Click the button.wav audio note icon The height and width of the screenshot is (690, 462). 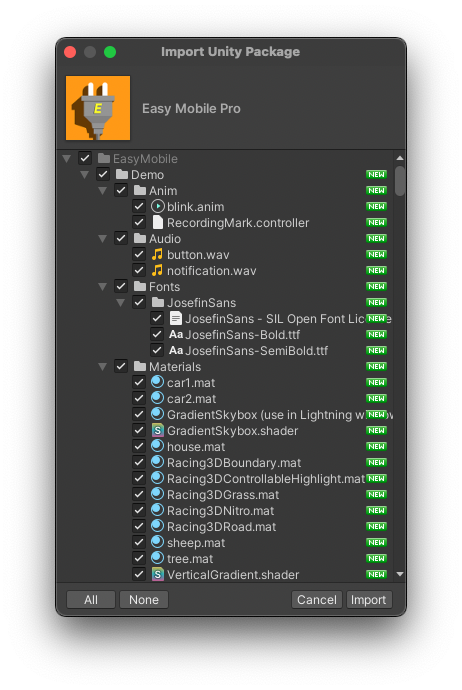coord(157,254)
